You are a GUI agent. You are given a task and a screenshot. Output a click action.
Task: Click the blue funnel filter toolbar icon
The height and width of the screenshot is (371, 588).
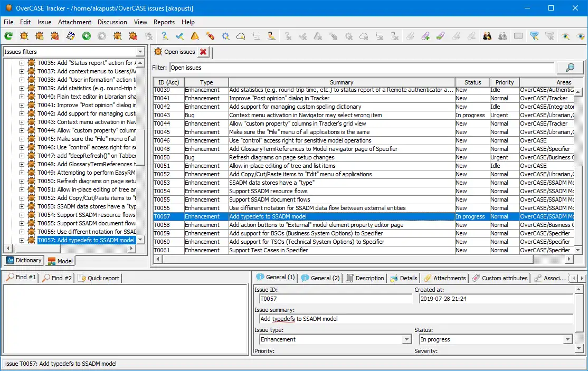click(534, 36)
